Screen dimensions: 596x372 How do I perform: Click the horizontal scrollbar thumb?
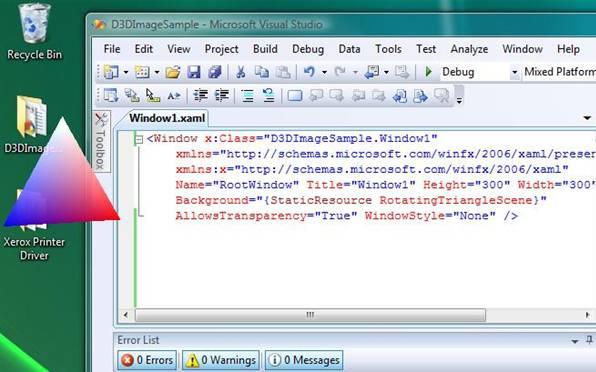coord(310,315)
